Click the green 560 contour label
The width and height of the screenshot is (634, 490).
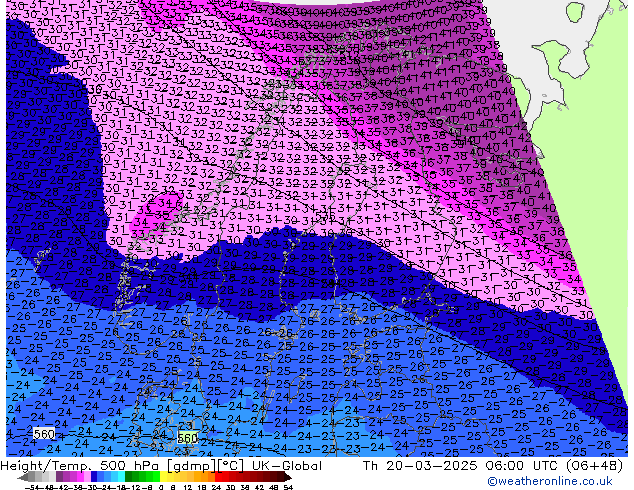[188, 438]
